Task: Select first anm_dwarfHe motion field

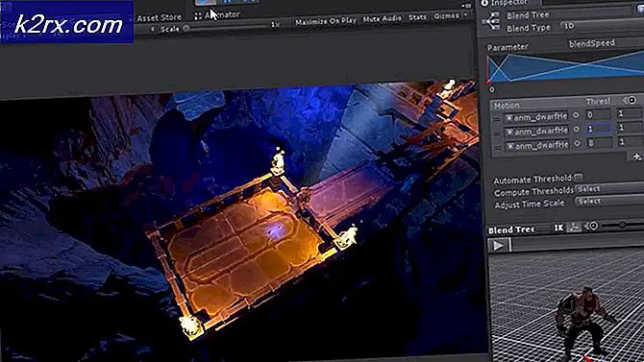Action: coord(536,117)
